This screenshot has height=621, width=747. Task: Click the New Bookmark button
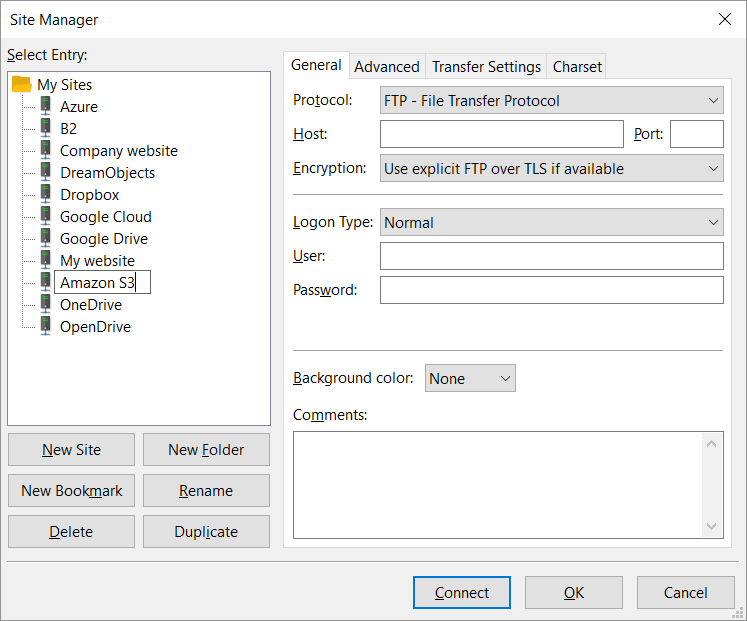tap(71, 491)
